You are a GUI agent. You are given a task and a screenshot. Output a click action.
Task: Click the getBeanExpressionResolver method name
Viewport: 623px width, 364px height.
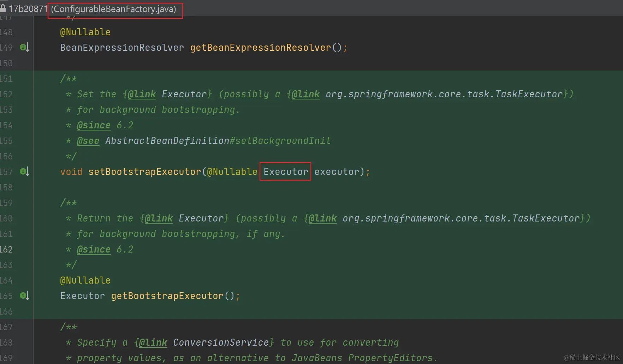tap(261, 48)
